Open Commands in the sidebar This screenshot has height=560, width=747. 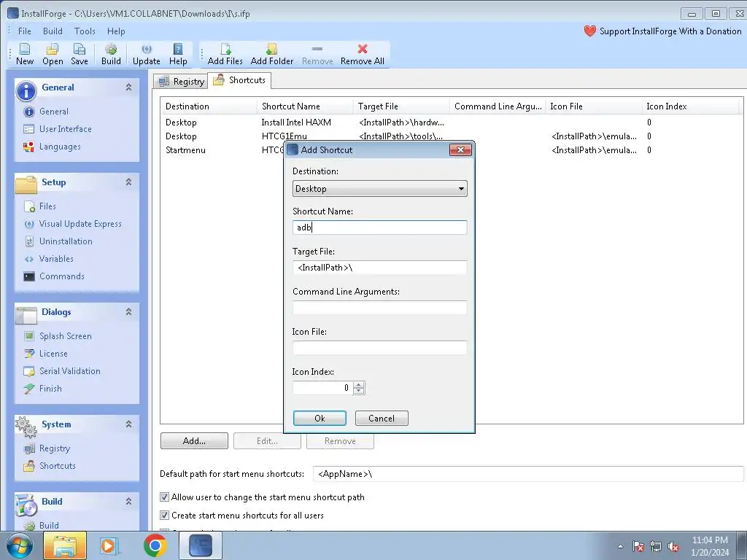54,276
